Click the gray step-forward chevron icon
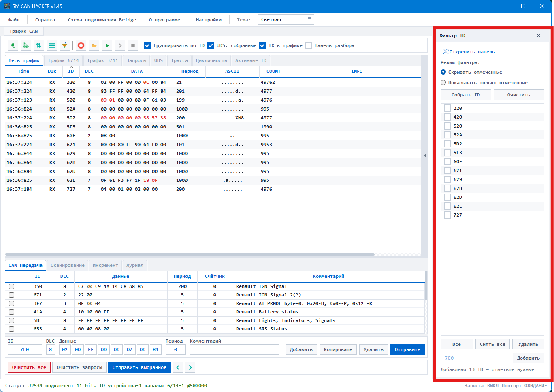Viewport: 554px width, 392px height. [120, 45]
